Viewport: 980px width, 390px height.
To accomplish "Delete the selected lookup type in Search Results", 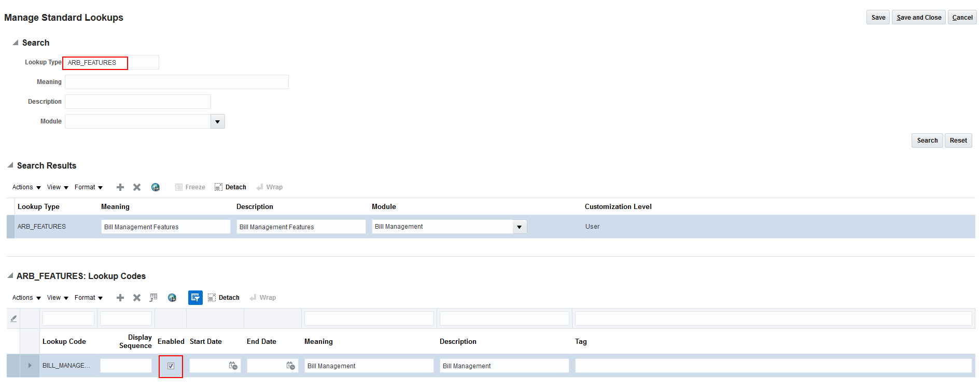I will 137,187.
